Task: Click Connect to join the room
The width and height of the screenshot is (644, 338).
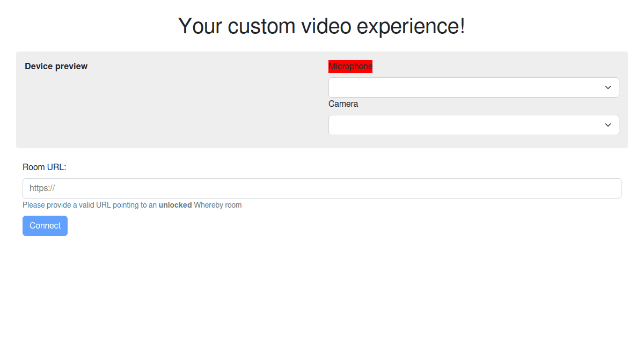Action: [x=45, y=225]
